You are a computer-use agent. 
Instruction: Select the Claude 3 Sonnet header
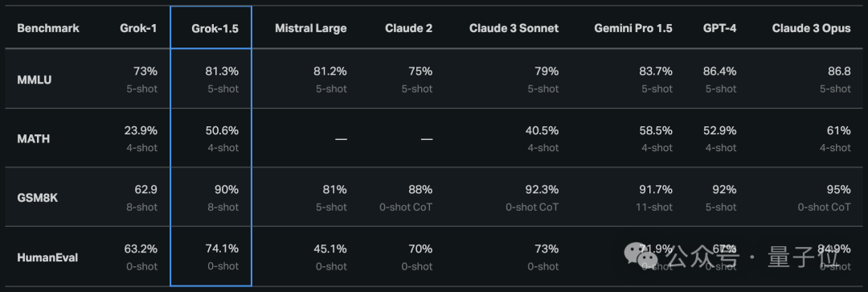(514, 28)
